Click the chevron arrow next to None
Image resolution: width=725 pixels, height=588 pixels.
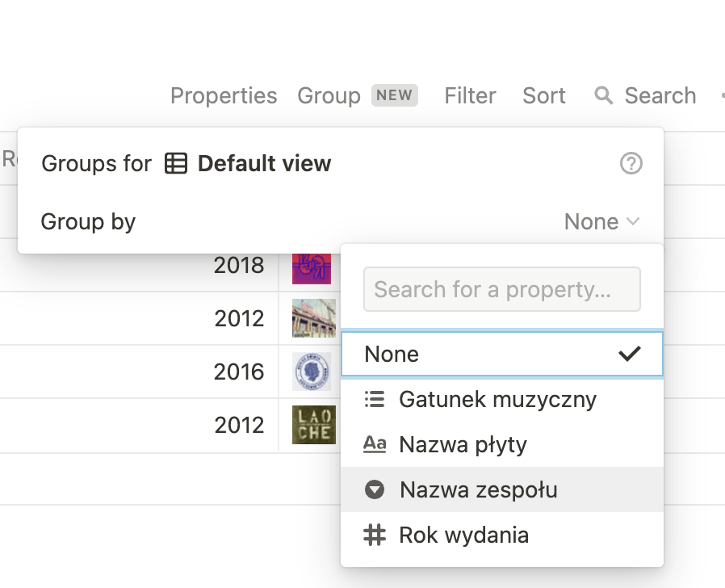pyautogui.click(x=634, y=221)
